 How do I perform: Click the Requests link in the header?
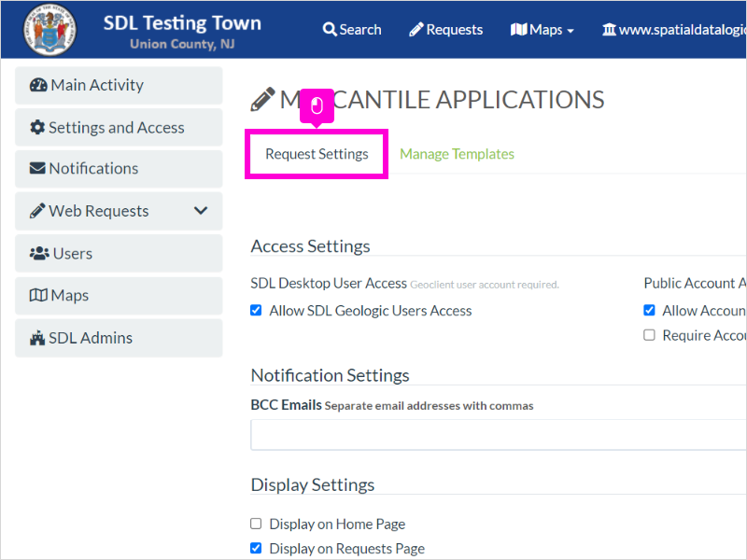click(446, 30)
